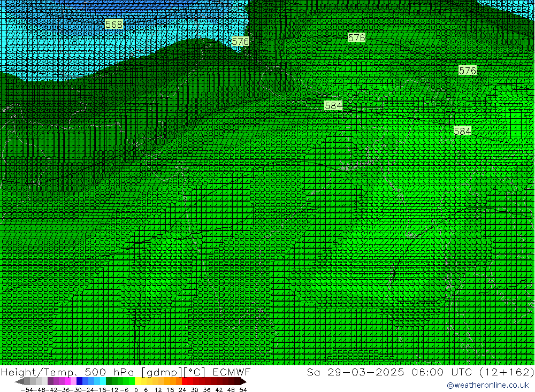This screenshot has width=535, height=392.
Task: Click the 54 value at the legend's right end
Action: click(x=243, y=390)
